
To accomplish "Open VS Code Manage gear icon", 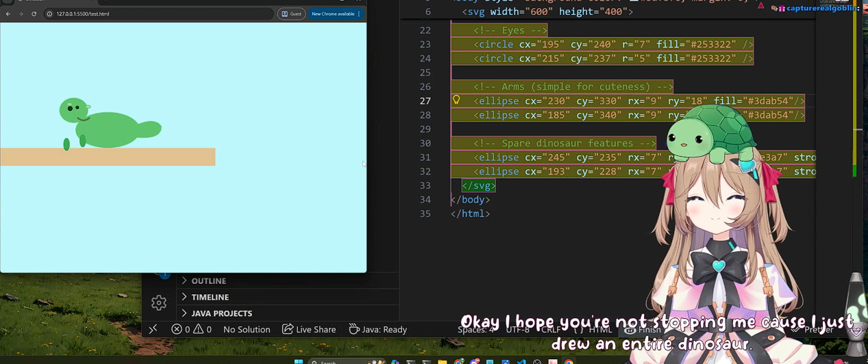I will pyautogui.click(x=159, y=302).
